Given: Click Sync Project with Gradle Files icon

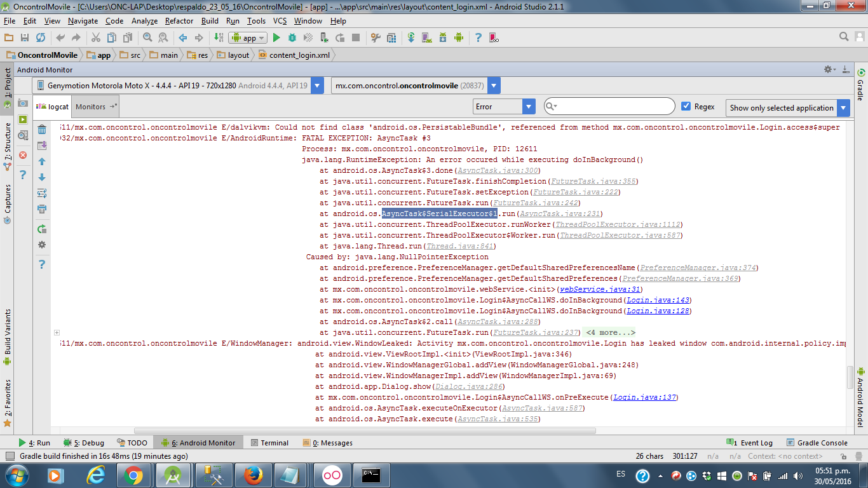Looking at the screenshot, I should click(411, 38).
